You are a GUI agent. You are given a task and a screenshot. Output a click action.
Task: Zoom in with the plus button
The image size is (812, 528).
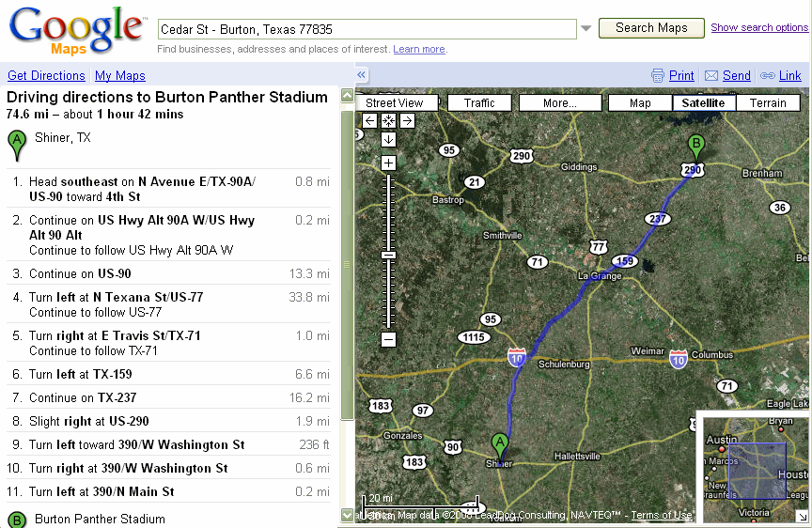click(x=388, y=163)
